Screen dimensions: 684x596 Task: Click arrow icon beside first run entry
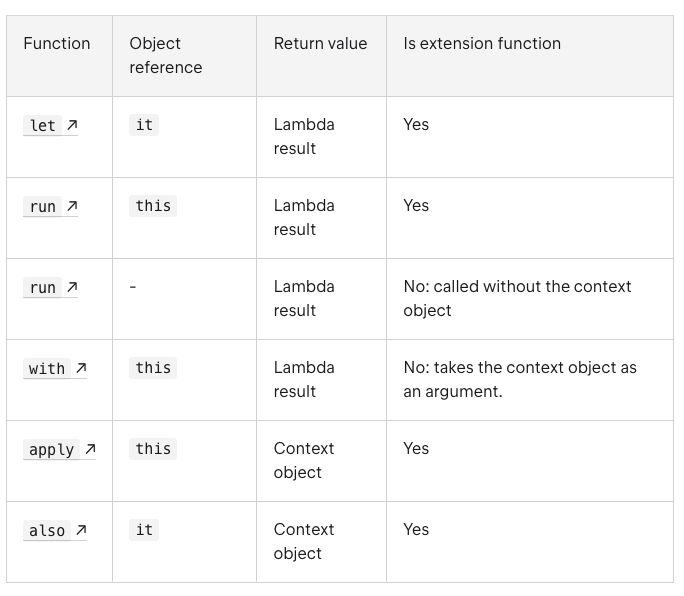[72, 206]
